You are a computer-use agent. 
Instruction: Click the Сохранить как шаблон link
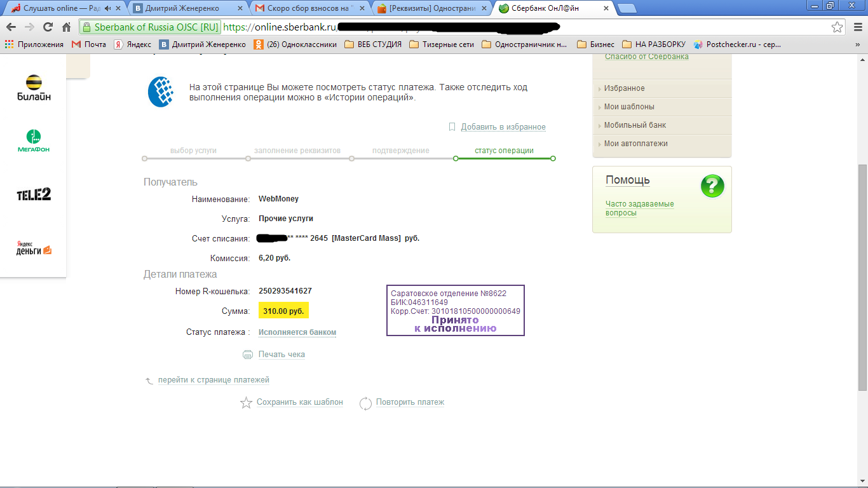[x=300, y=402]
